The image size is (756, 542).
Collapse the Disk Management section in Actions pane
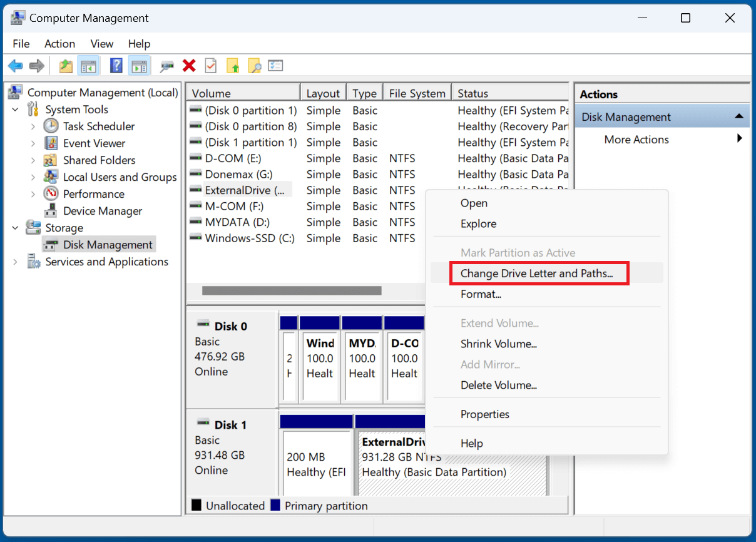[x=738, y=116]
